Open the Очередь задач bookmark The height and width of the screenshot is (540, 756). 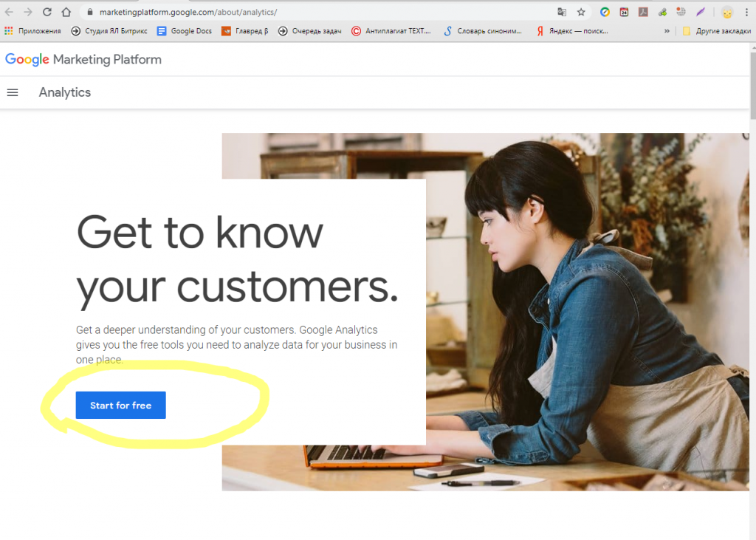coord(309,31)
